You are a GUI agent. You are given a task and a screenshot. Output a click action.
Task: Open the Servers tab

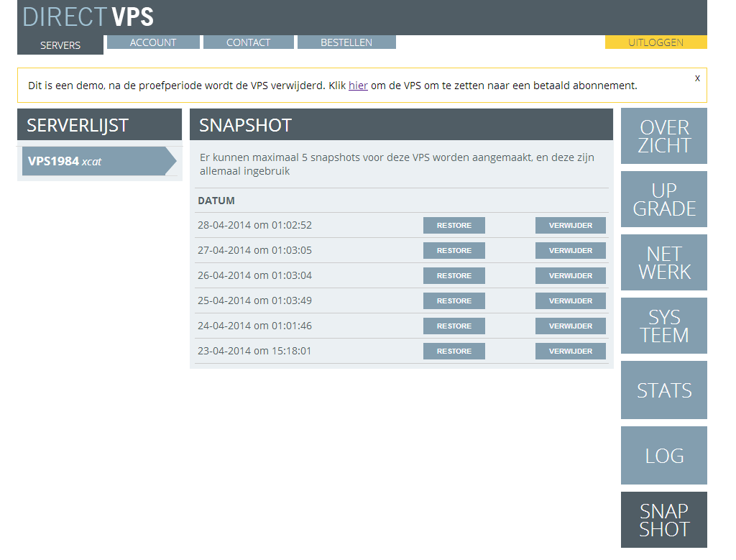coord(60,45)
